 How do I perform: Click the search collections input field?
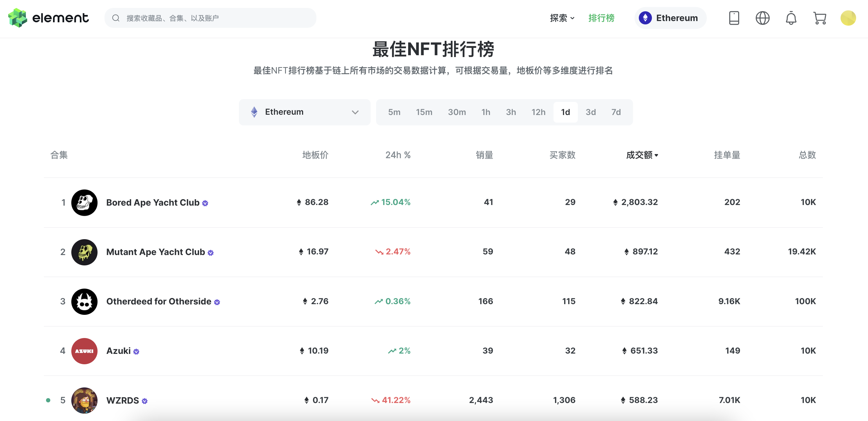tap(210, 18)
